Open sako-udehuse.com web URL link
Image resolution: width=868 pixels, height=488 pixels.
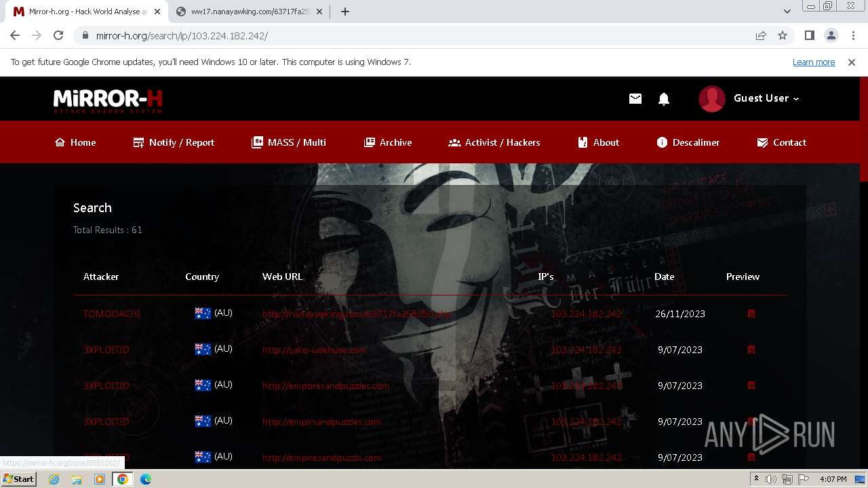(x=314, y=350)
